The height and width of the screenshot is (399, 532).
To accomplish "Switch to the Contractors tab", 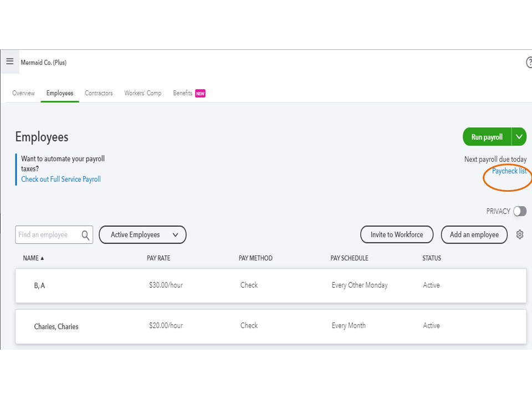I will pos(99,93).
